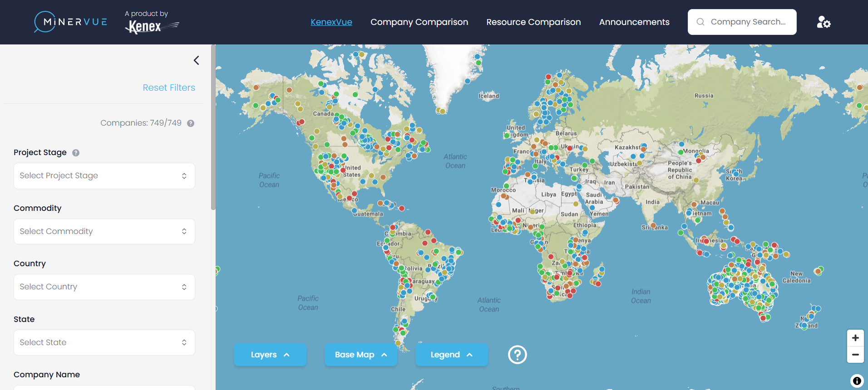The width and height of the screenshot is (868, 390).
Task: Expand the Base Map options
Action: click(x=361, y=355)
